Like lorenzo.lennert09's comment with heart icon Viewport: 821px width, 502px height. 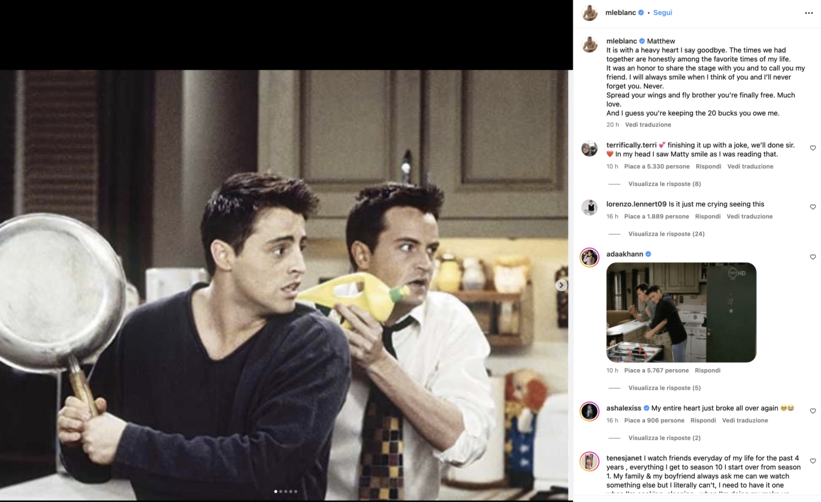813,207
